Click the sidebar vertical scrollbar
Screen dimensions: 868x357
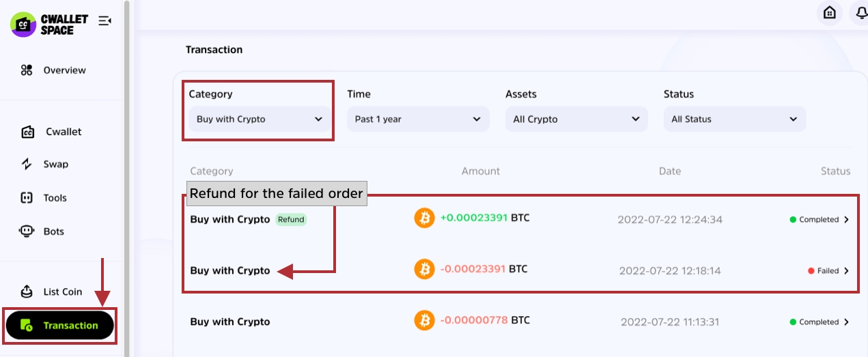126,177
